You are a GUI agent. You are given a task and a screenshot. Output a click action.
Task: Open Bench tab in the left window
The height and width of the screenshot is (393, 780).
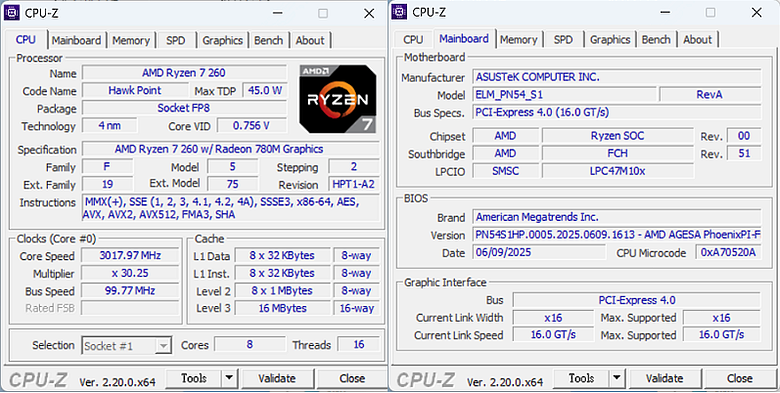point(269,40)
